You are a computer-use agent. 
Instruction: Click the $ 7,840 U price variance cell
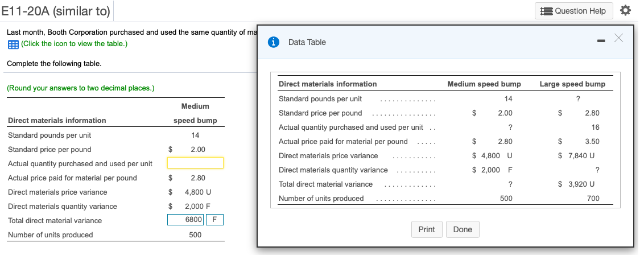click(x=577, y=155)
